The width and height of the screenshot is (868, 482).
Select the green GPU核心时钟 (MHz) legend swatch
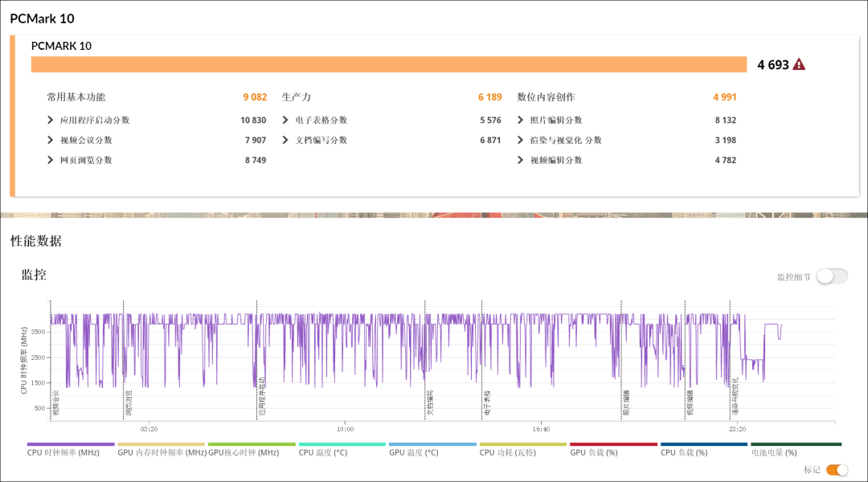point(252,443)
